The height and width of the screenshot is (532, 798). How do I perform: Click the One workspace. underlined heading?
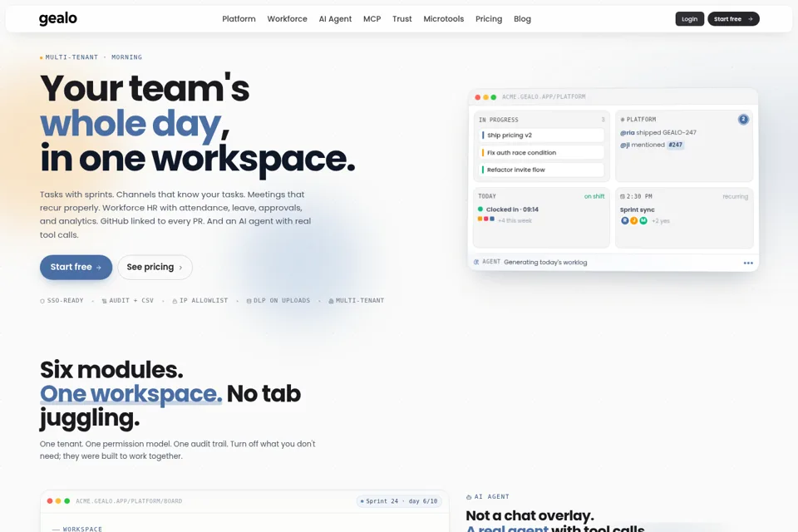click(131, 393)
